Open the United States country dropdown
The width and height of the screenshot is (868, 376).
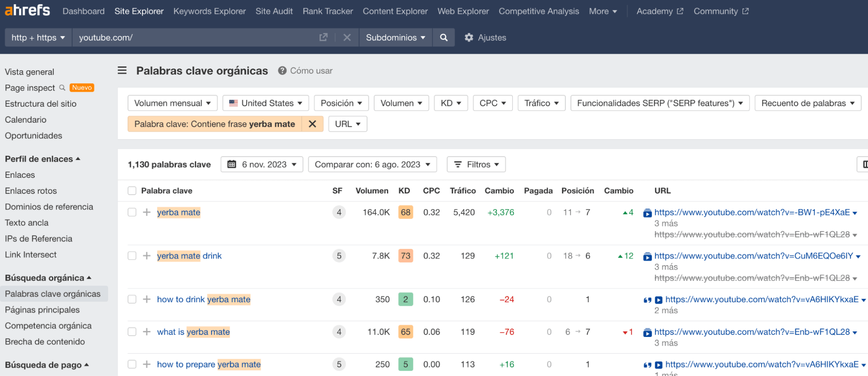point(265,103)
